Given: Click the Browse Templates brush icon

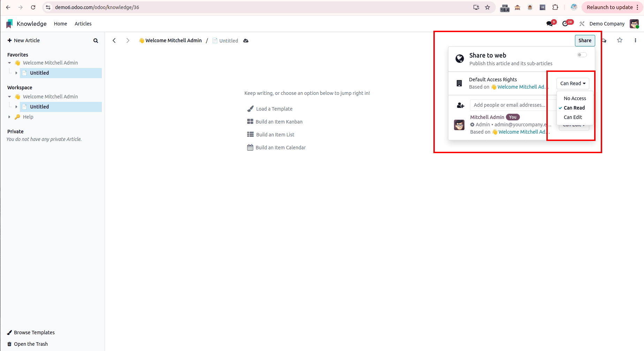Looking at the screenshot, I should coord(9,332).
